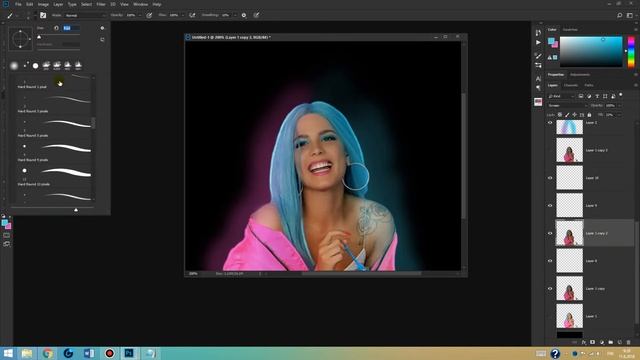Filter layers by adjustment layers icon

(x=589, y=96)
